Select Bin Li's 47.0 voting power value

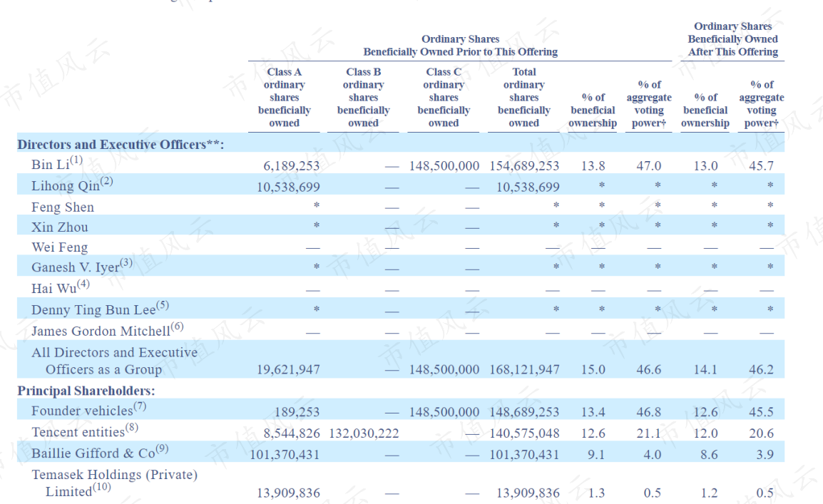click(649, 165)
